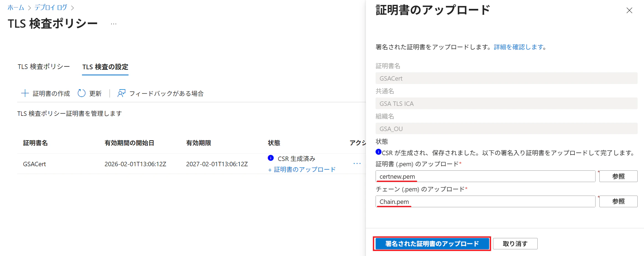The height and width of the screenshot is (256, 644).
Task: Switch to the TLS 検査ポリシー tab
Action: (44, 67)
